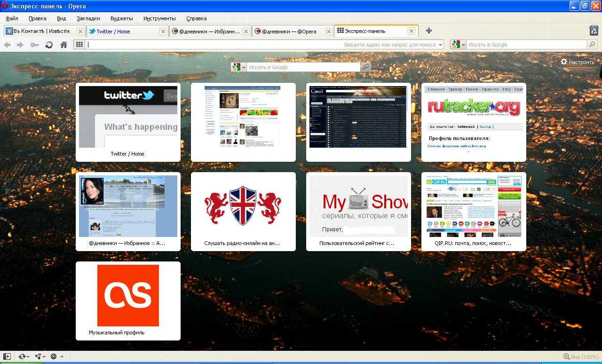Image resolution: width=602 pixels, height=364 pixels.
Task: Open the Файл menu
Action: (x=12, y=18)
